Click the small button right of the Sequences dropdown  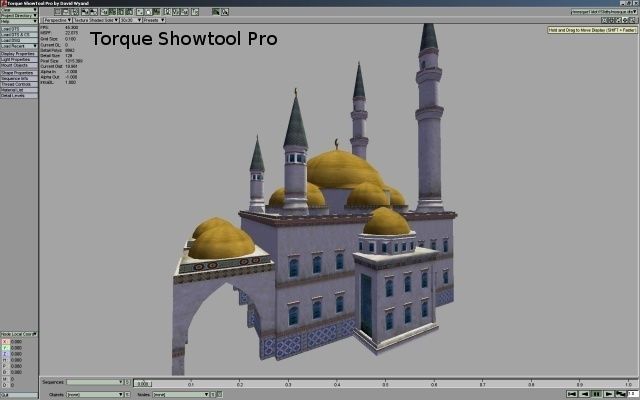coord(127,382)
